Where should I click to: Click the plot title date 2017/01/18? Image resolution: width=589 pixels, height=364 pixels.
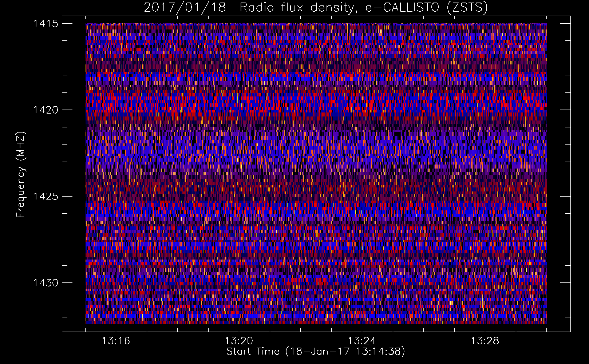tap(185, 7)
